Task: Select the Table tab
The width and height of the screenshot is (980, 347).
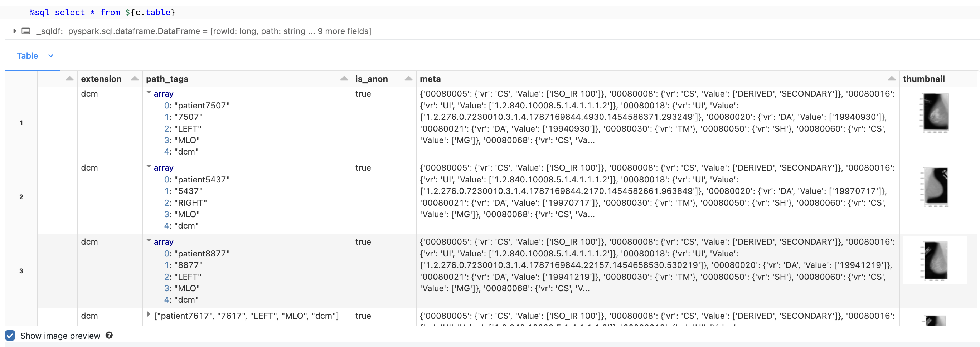Action: [28, 56]
